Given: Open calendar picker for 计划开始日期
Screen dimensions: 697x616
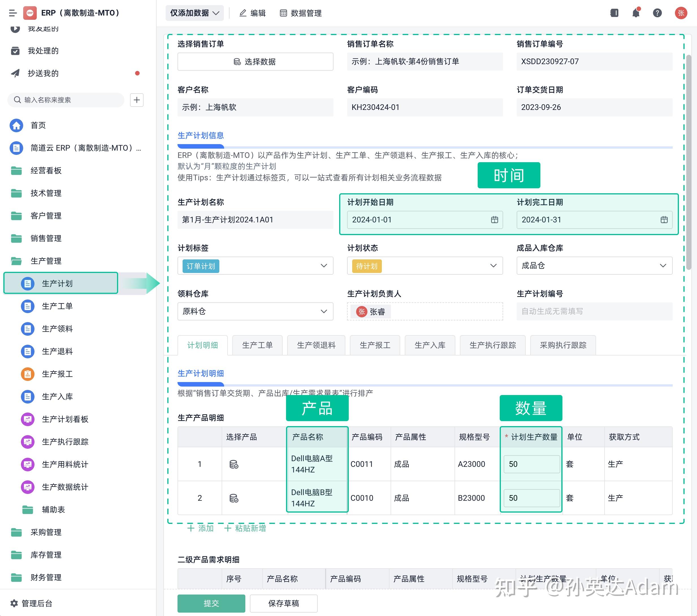Looking at the screenshot, I should 494,220.
